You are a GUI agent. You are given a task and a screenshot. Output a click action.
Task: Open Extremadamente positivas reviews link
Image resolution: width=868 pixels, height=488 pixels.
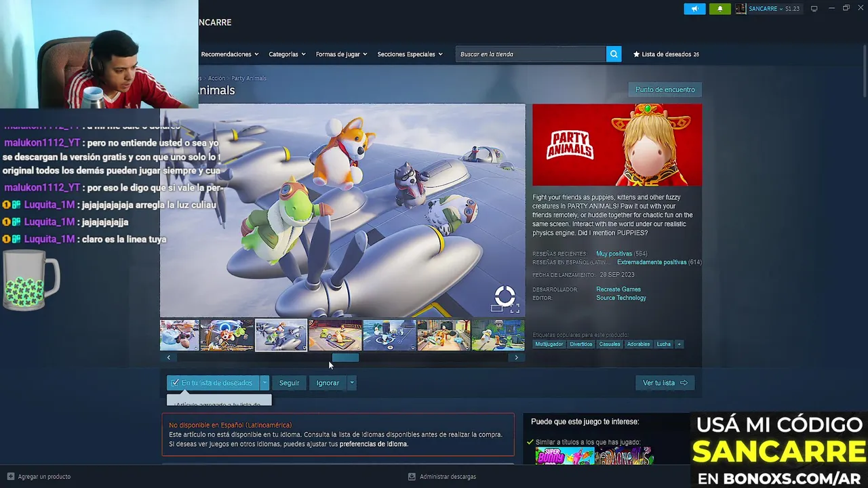tap(652, 262)
